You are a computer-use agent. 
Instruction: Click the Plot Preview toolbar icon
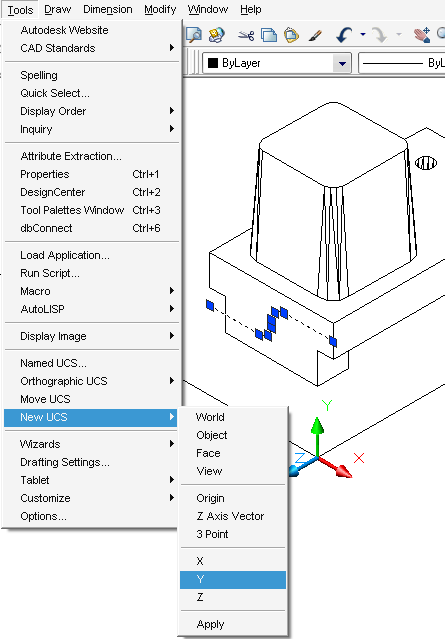click(194, 35)
